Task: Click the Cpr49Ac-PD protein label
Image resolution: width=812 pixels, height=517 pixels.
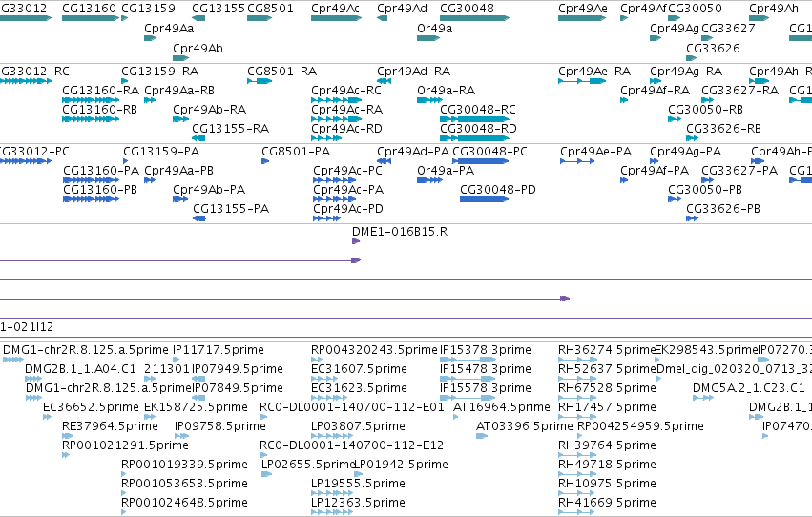Action: click(x=348, y=209)
